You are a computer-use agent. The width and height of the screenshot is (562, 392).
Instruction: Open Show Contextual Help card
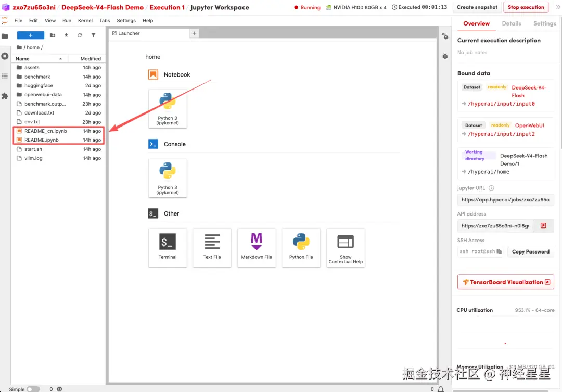346,247
